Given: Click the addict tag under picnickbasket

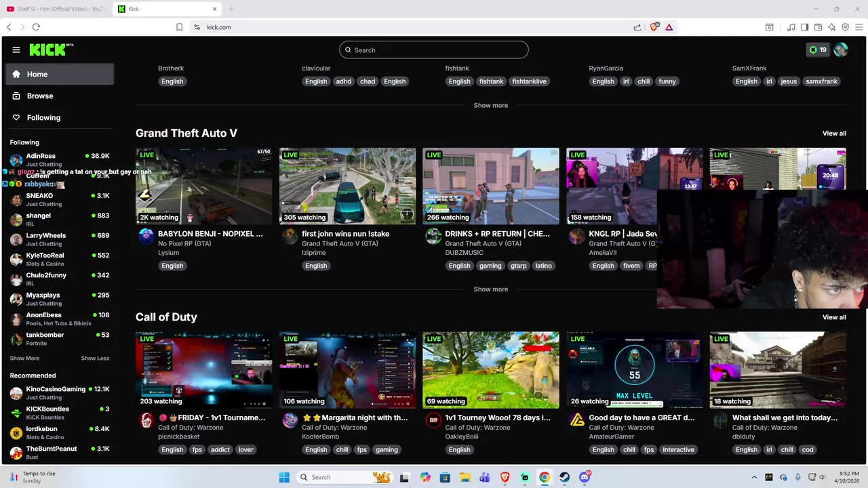Looking at the screenshot, I should tap(220, 449).
